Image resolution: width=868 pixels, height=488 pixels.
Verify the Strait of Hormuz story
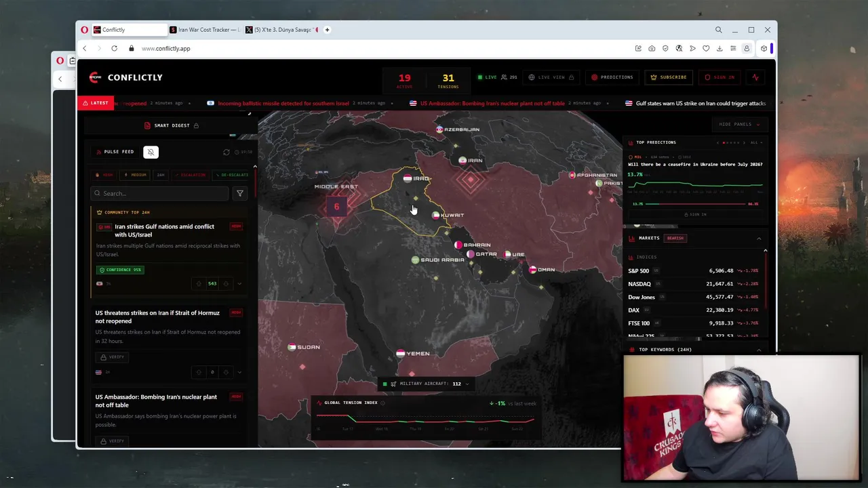pos(113,357)
